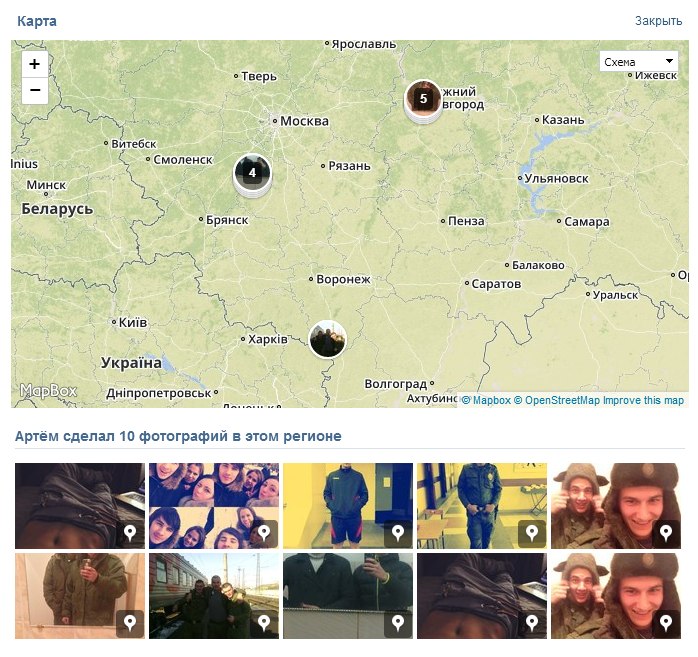Click the Ярославль city label

[364, 44]
